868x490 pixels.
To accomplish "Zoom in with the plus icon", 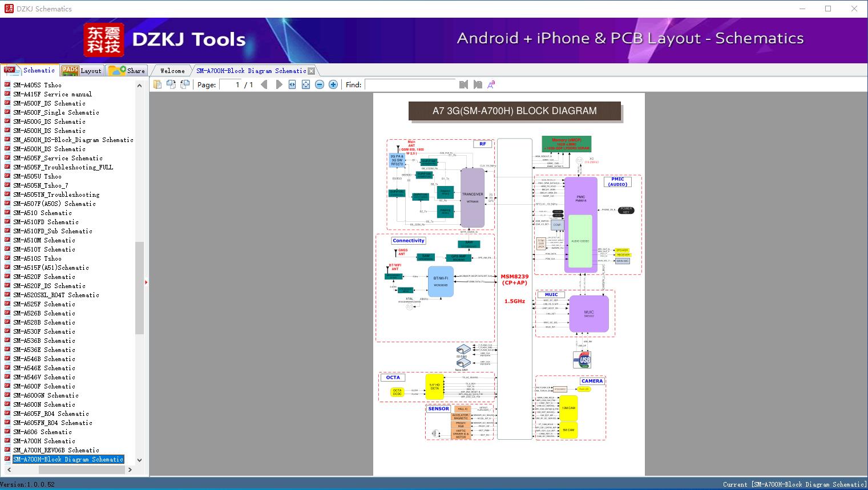I will (333, 84).
